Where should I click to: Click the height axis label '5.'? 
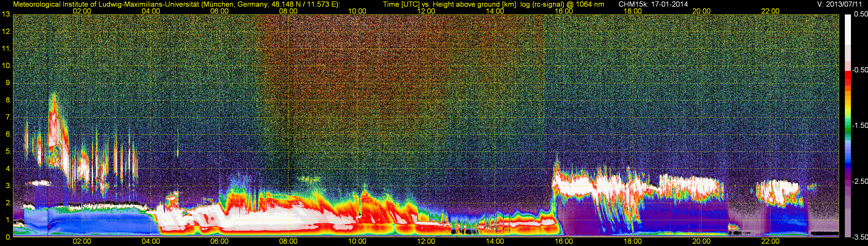(x=9, y=152)
